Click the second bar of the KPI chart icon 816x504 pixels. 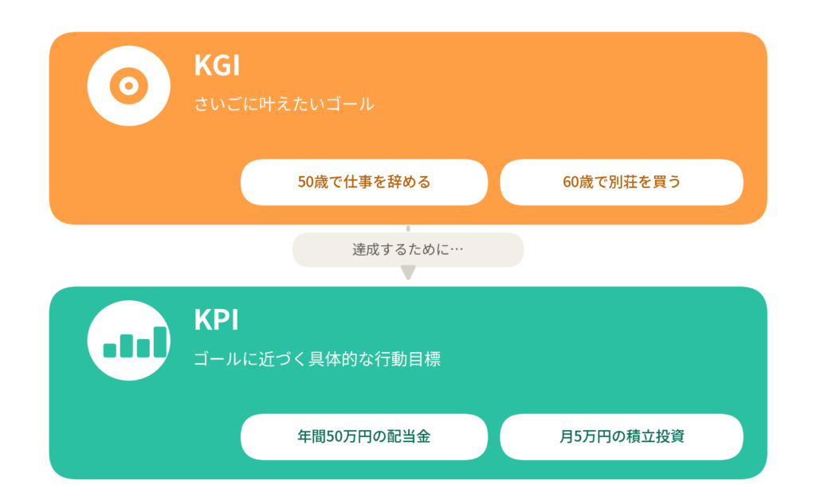127,346
